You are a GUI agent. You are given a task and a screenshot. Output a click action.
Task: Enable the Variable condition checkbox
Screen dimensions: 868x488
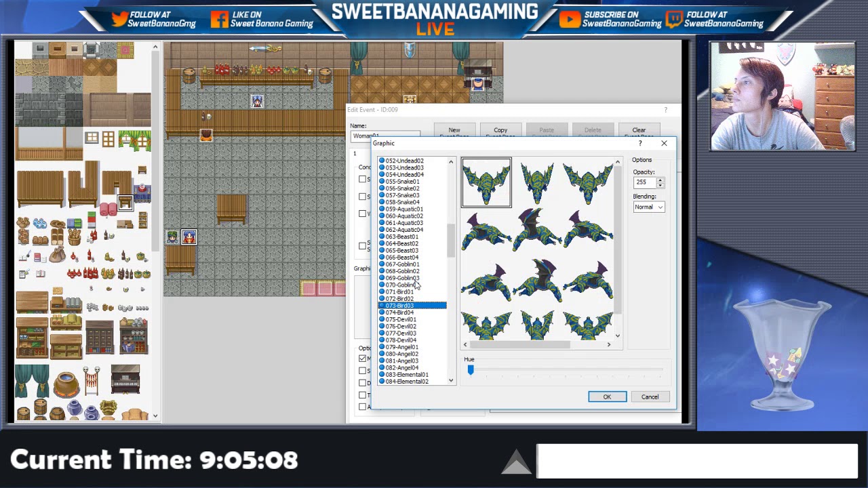pyautogui.click(x=362, y=213)
